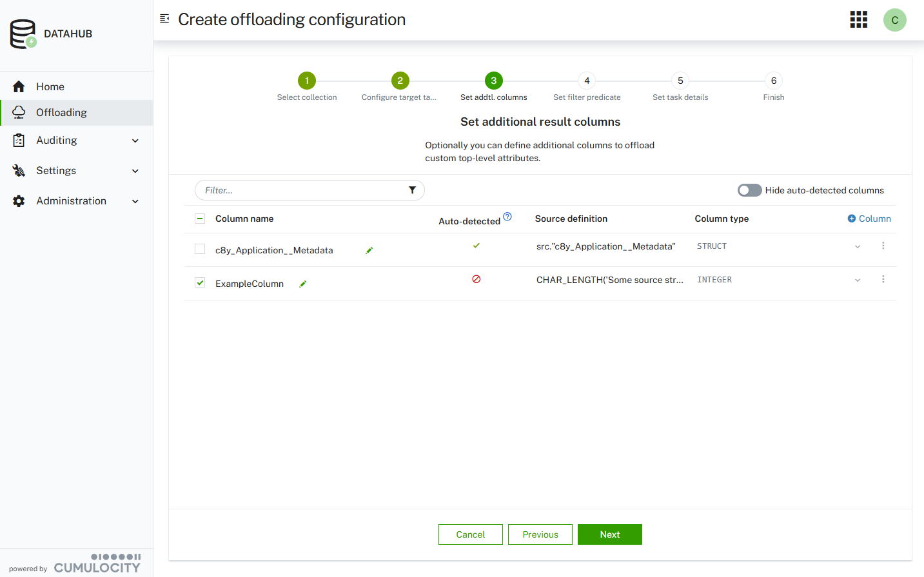Edit the ExampleColumn name pencil icon

(x=303, y=284)
